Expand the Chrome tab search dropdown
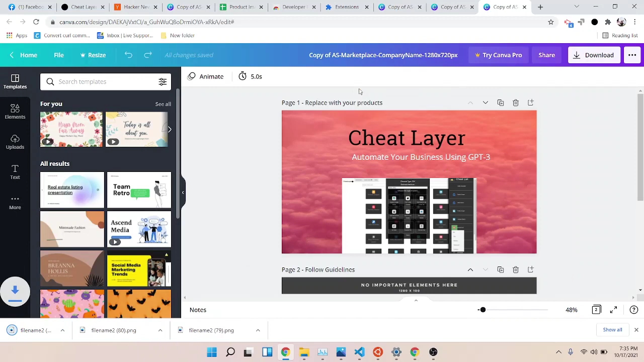The image size is (644, 362). pos(577,7)
